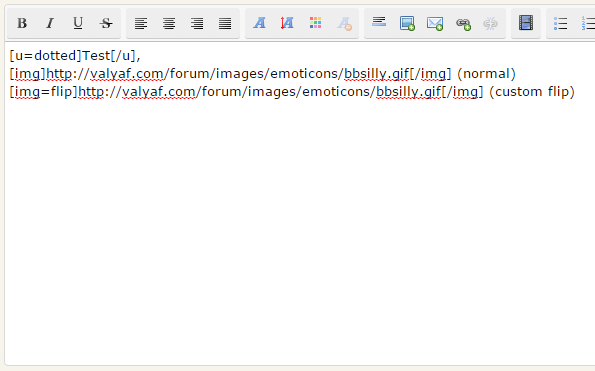Image resolution: width=595 pixels, height=371 pixels.
Task: Insert a video with filmstrip icon
Action: click(x=526, y=24)
